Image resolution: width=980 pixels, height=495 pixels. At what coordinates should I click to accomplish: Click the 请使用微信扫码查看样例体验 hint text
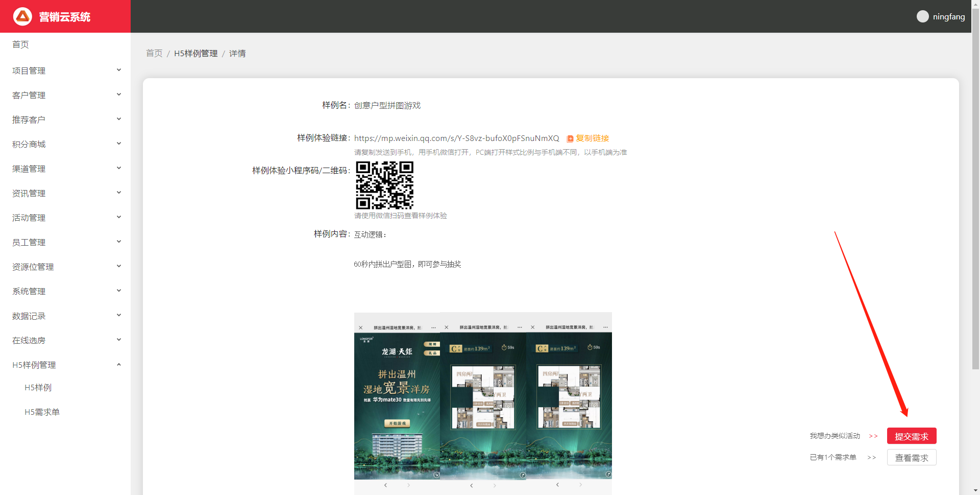401,216
